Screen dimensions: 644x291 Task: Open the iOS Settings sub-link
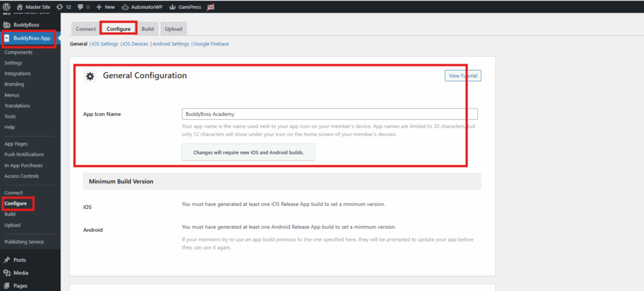pos(104,44)
